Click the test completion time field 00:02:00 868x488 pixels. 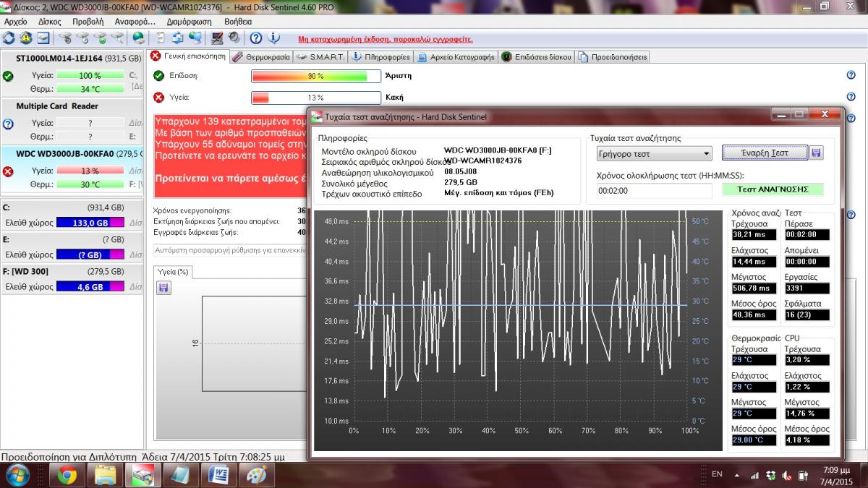tap(655, 190)
